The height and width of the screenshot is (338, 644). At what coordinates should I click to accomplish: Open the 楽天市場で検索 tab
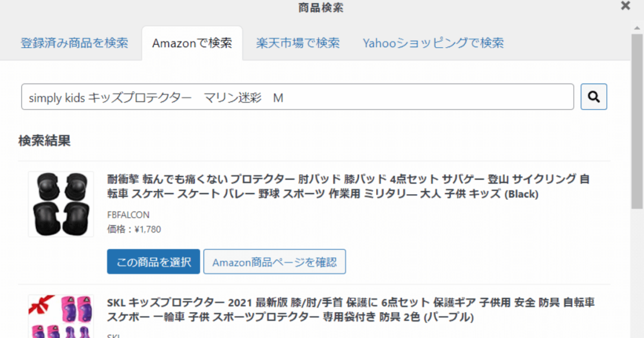(297, 43)
